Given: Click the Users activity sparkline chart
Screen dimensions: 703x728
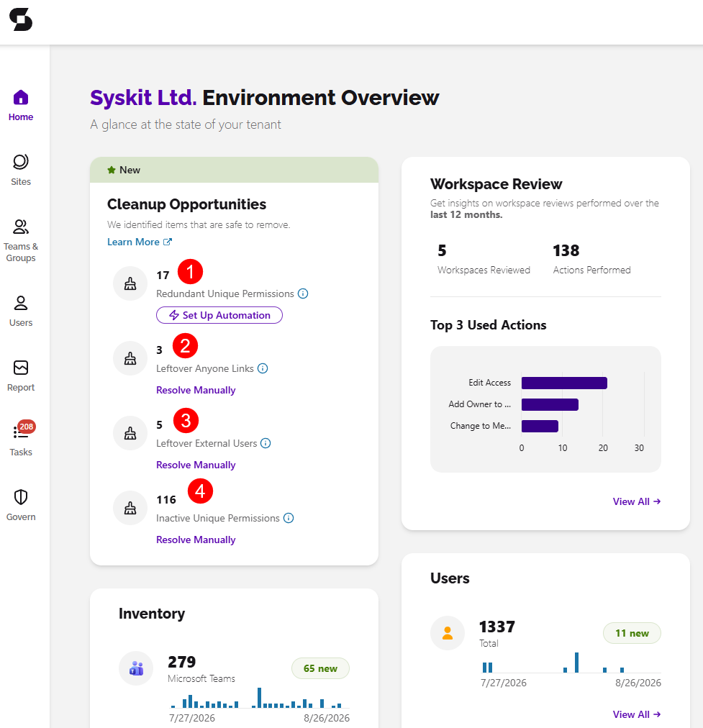Looking at the screenshot, I should click(x=570, y=663).
